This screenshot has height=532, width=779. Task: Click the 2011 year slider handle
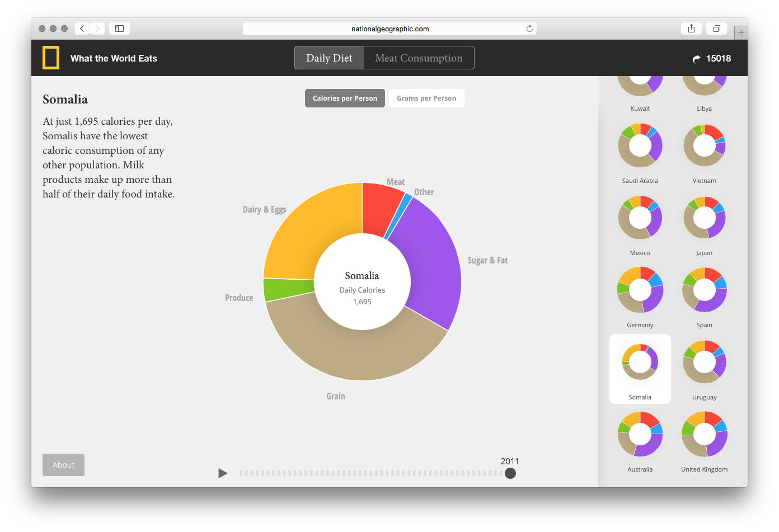[x=510, y=473]
